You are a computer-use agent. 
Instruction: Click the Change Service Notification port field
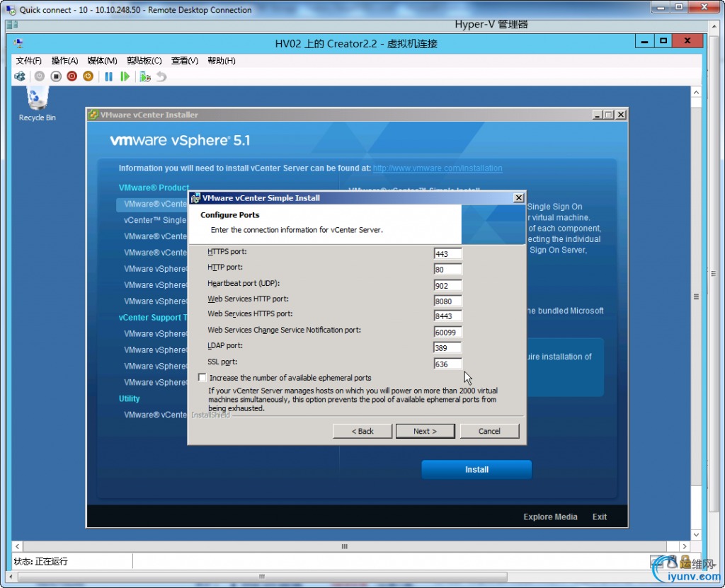[447, 332]
